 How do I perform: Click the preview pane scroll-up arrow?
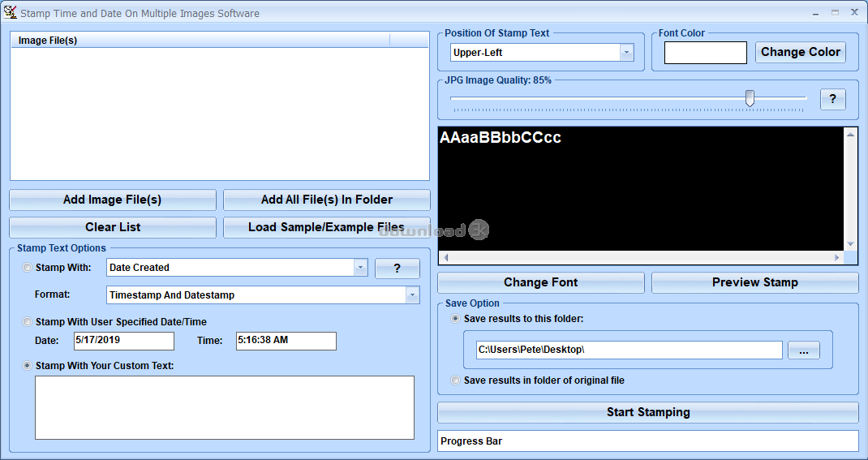pos(851,135)
